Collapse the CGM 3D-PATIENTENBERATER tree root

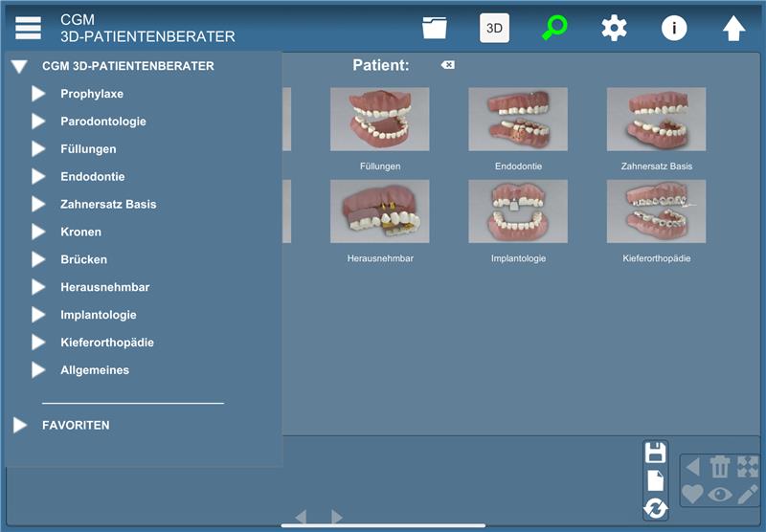click(x=19, y=66)
